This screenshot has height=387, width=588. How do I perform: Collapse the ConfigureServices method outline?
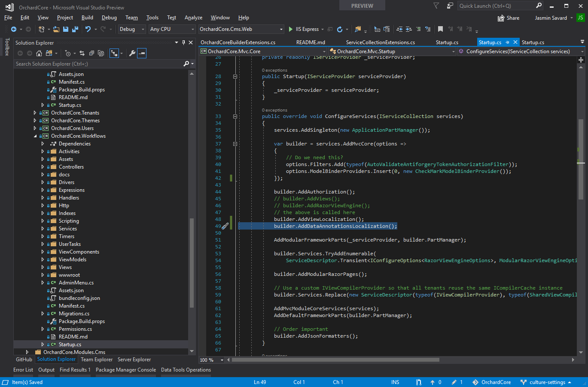(x=235, y=116)
